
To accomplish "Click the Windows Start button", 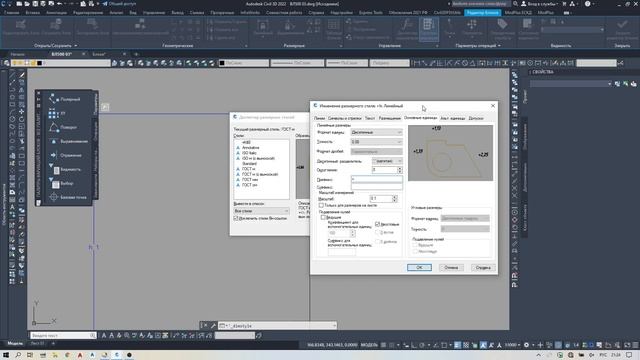I will [x=6, y=355].
